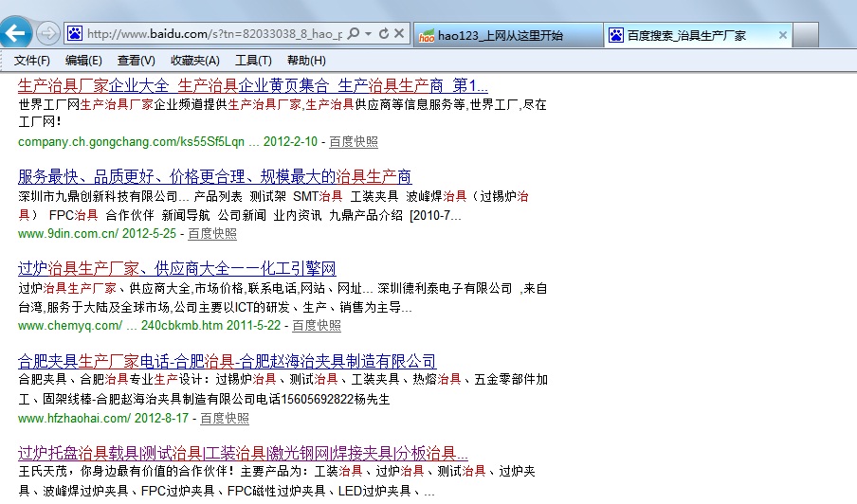Click snippet text 深圳市九鼎创新科技有限公司

(x=98, y=196)
